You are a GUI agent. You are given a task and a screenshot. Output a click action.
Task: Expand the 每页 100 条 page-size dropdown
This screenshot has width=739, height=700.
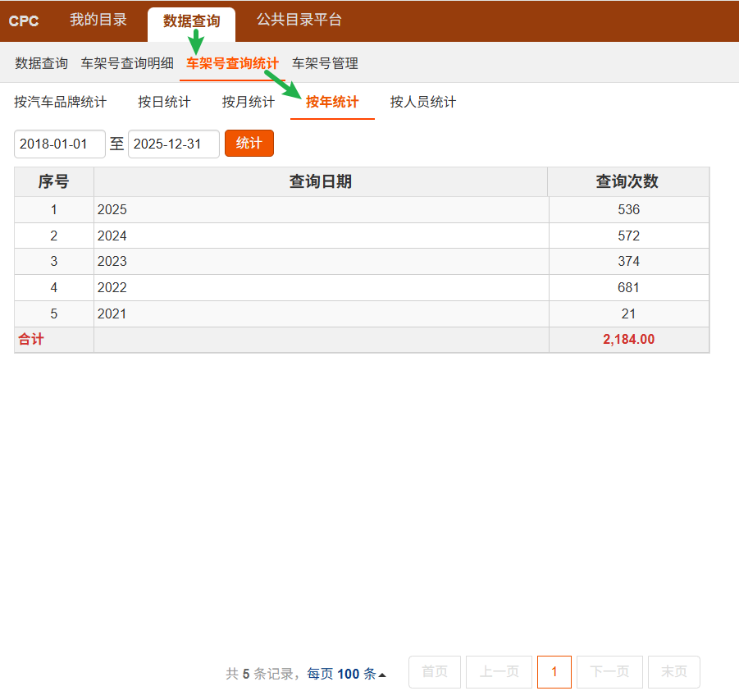pos(346,674)
